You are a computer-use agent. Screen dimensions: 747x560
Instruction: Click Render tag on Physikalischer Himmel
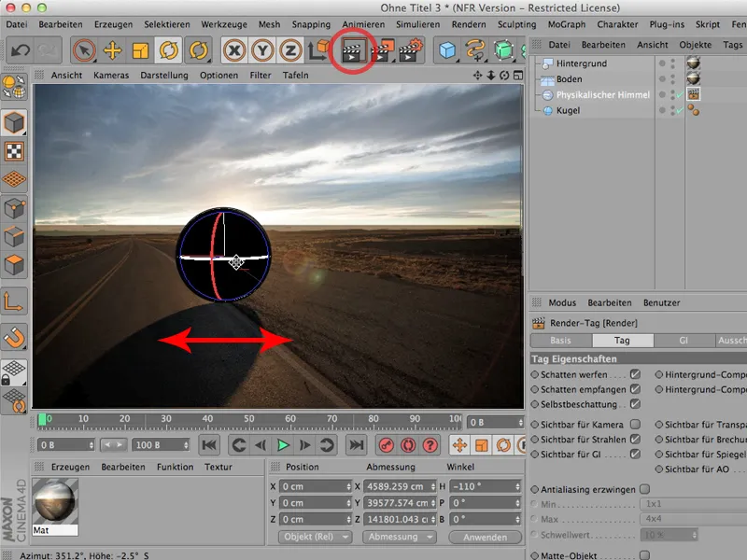[694, 94]
